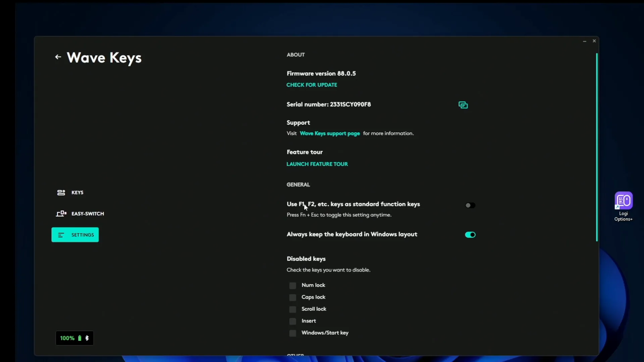Viewport: 644px width, 362px height.
Task: Check the Windows/Start key disable box
Action: (292, 333)
